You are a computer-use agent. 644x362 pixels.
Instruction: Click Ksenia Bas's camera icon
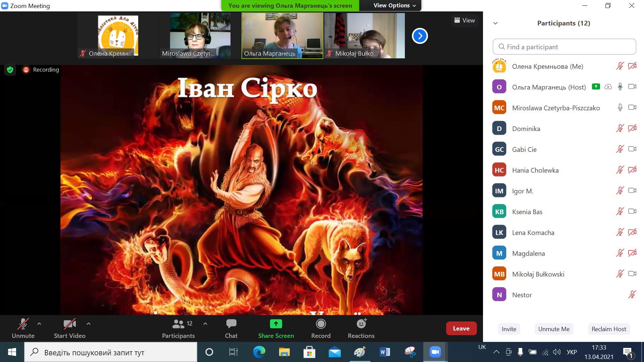632,212
